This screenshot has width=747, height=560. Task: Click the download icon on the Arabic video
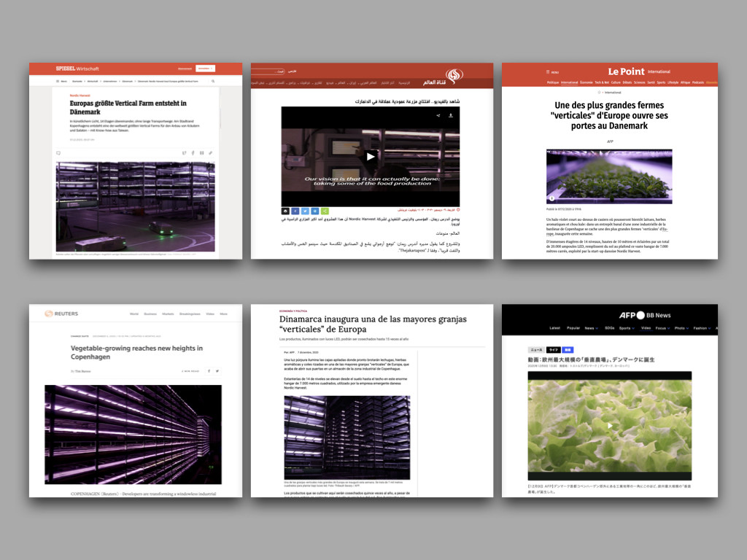pyautogui.click(x=450, y=115)
